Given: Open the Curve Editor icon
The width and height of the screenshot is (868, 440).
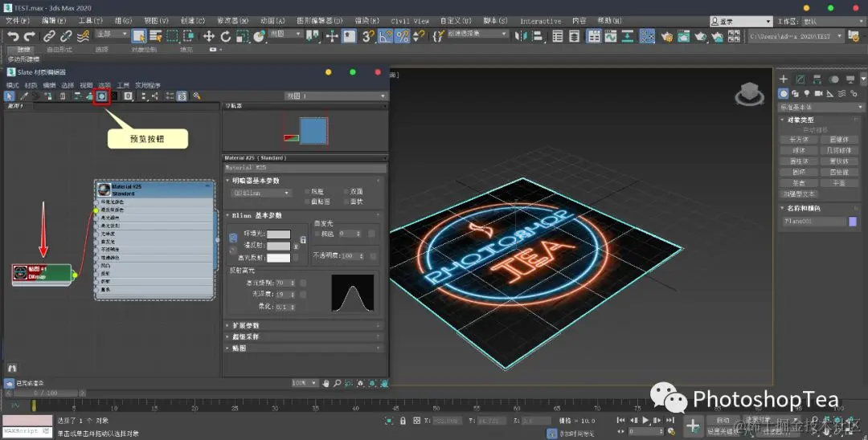Looking at the screenshot, I should (611, 36).
